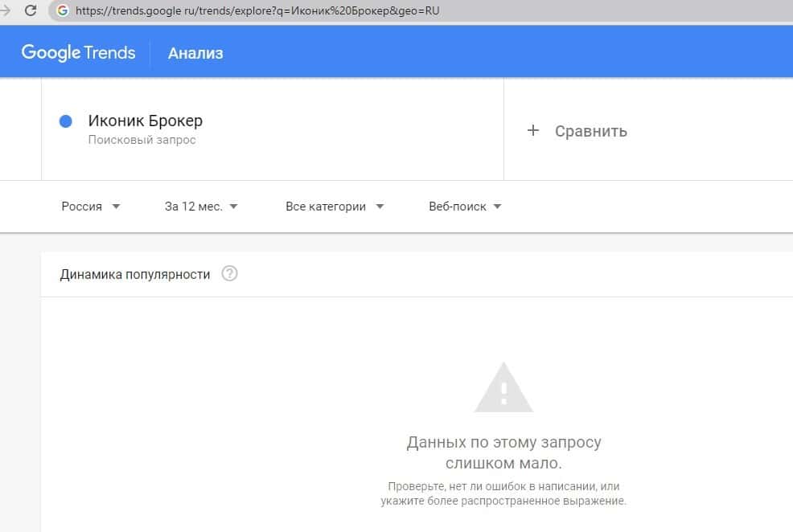
Task: Click the Динамика популярности heading
Action: click(135, 274)
